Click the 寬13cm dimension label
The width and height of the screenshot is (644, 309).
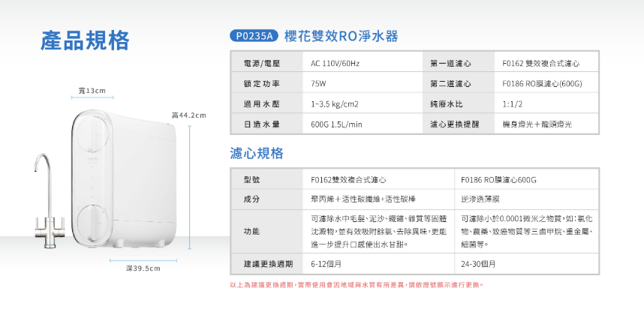click(92, 90)
